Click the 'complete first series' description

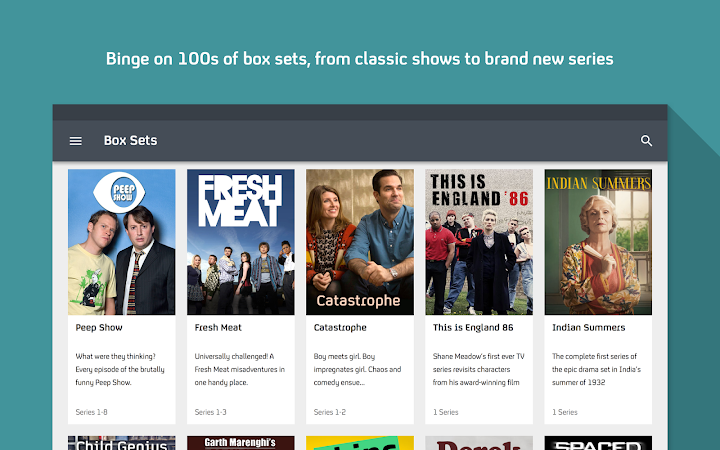pyautogui.click(x=596, y=369)
